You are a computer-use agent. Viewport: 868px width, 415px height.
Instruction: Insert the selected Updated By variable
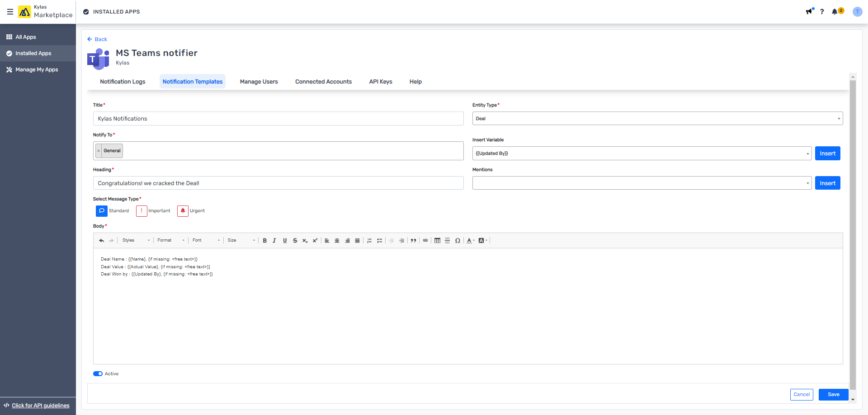827,154
